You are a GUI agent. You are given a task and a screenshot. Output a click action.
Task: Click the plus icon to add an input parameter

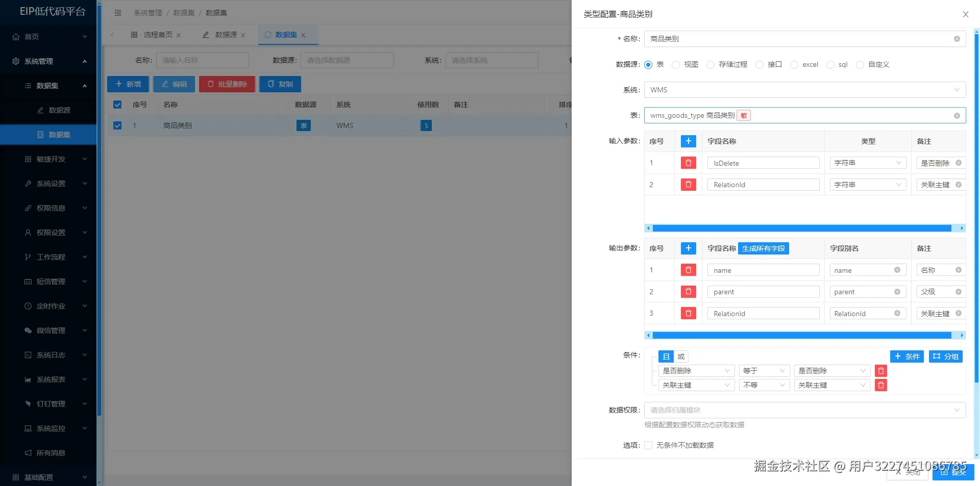click(x=688, y=141)
